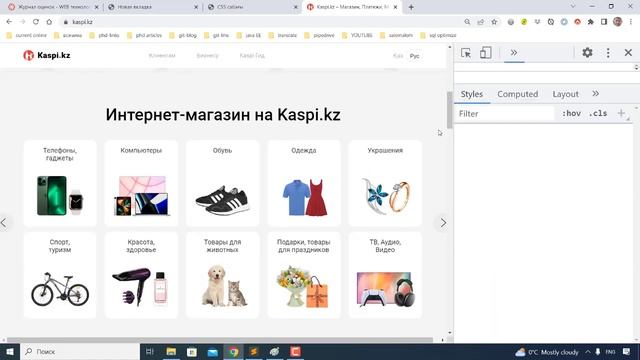This screenshot has width=640, height=360.
Task: Toggle the :hov element state panel
Action: (571, 113)
